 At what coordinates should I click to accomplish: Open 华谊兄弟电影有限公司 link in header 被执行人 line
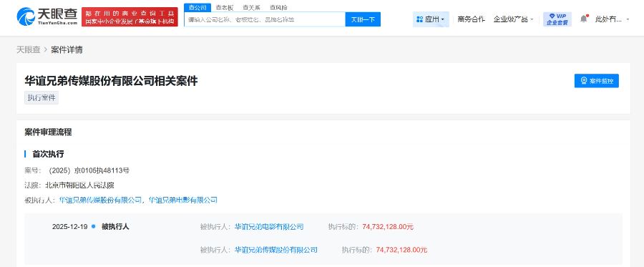click(182, 200)
